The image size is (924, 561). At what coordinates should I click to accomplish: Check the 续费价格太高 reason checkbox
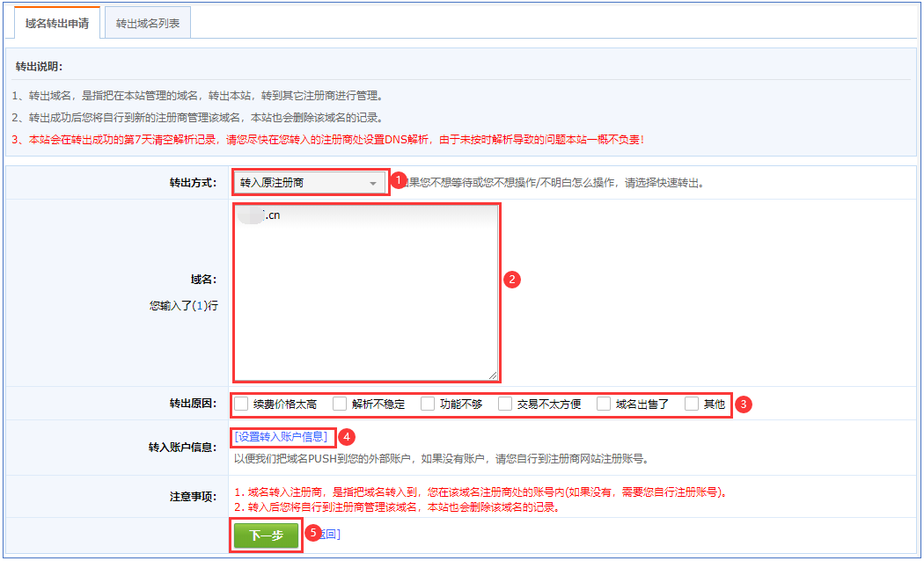click(242, 404)
